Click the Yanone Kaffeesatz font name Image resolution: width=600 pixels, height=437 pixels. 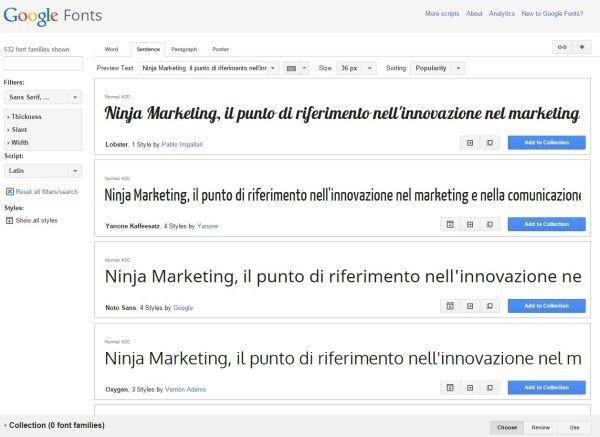coord(132,226)
